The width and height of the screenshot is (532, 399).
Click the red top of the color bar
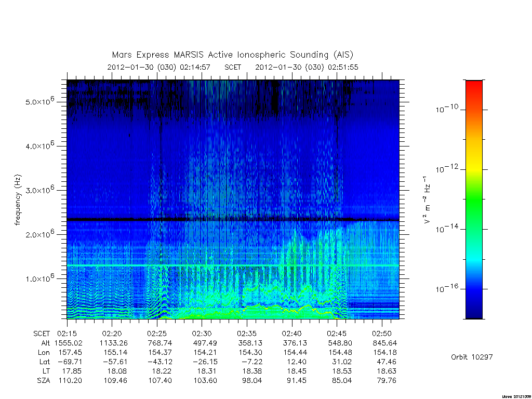tap(474, 88)
